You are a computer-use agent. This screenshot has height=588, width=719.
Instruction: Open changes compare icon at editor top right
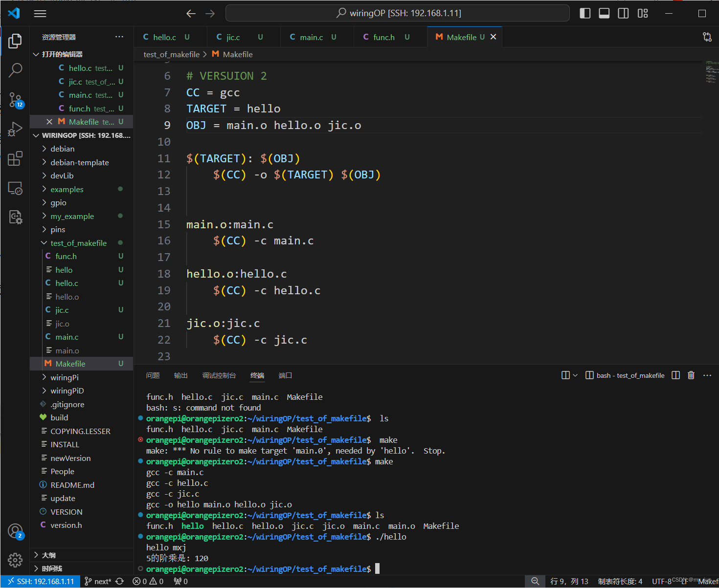point(707,37)
